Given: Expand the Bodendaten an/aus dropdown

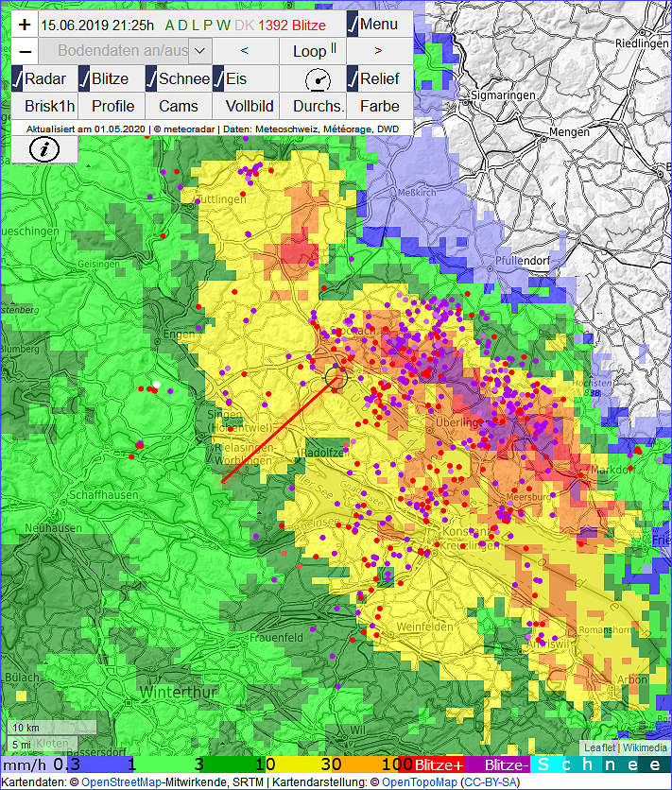Looking at the screenshot, I should (x=200, y=51).
